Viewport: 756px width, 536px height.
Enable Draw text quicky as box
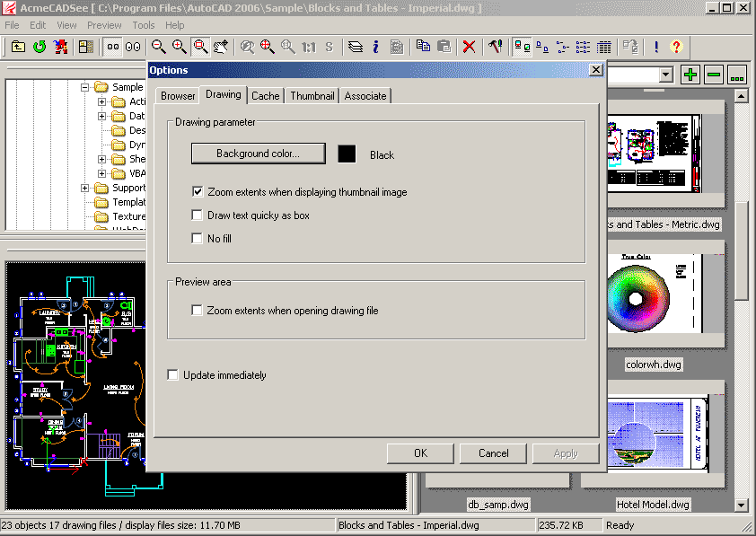(x=197, y=215)
